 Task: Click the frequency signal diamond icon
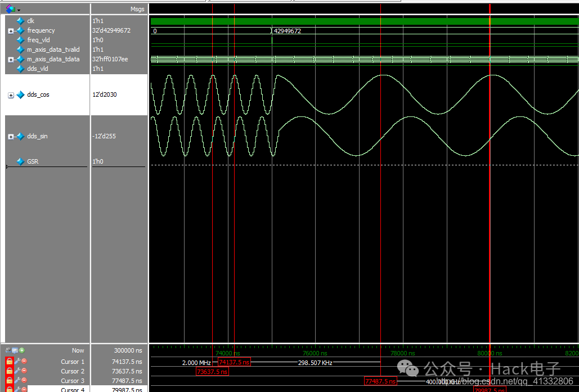tap(21, 30)
